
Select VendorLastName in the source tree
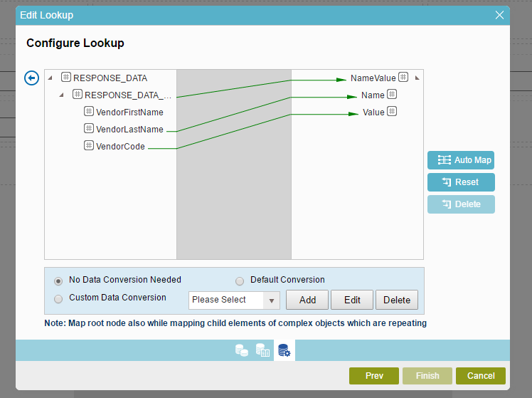[x=129, y=129]
